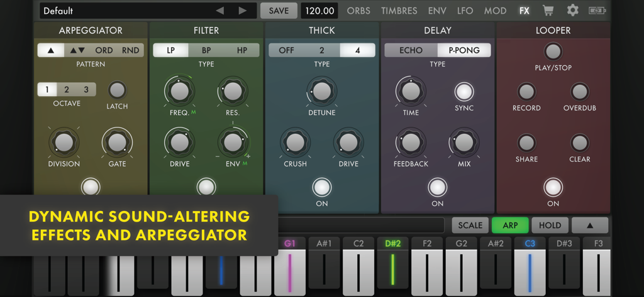Start looper Record button

(526, 92)
